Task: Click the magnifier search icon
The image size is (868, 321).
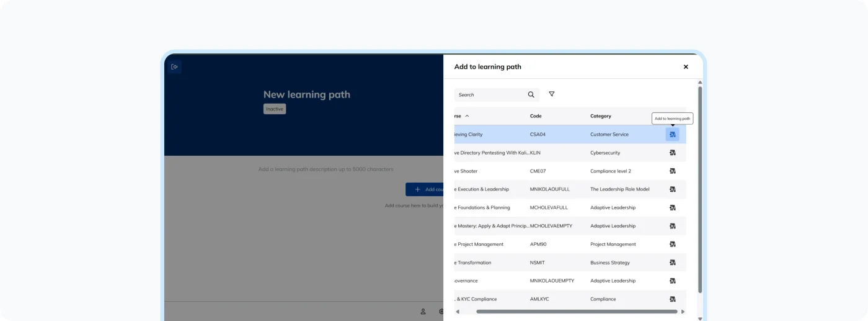Action: pos(531,95)
